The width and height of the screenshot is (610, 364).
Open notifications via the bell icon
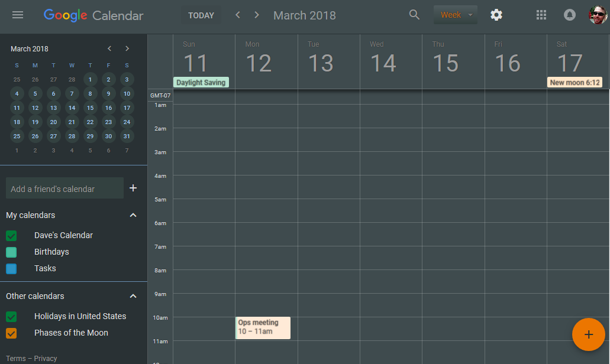click(x=569, y=15)
